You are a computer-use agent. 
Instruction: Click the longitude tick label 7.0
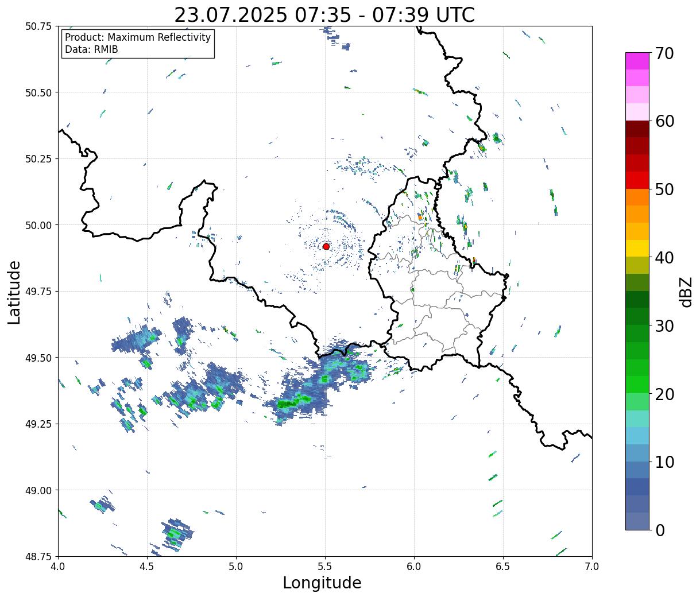tap(592, 567)
